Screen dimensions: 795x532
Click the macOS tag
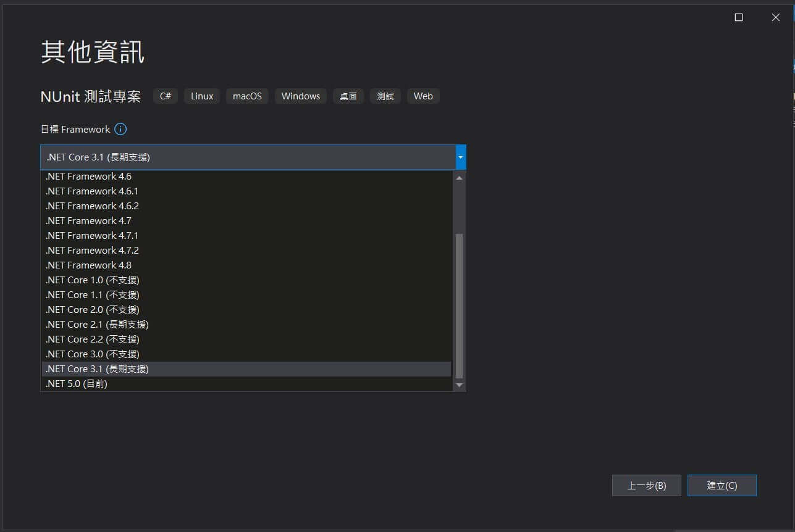[247, 96]
